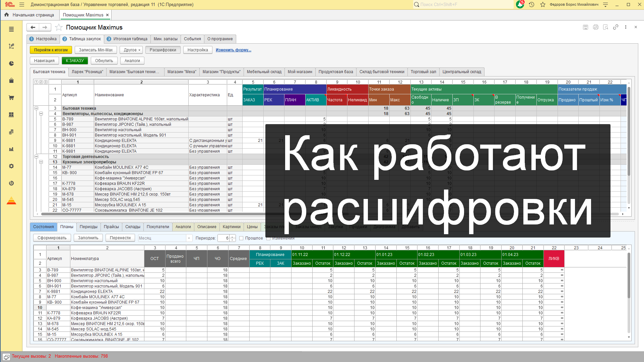Open window list icon in status bar

click(6, 357)
